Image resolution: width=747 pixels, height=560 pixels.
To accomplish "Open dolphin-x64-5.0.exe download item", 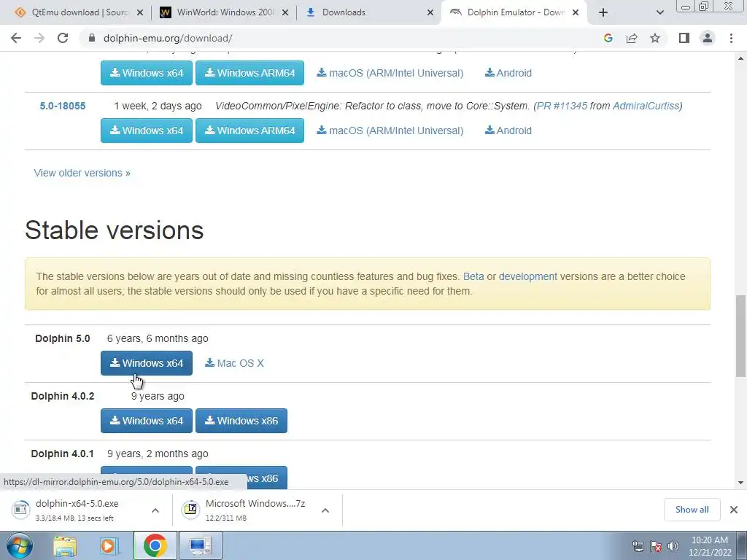I will (x=76, y=510).
